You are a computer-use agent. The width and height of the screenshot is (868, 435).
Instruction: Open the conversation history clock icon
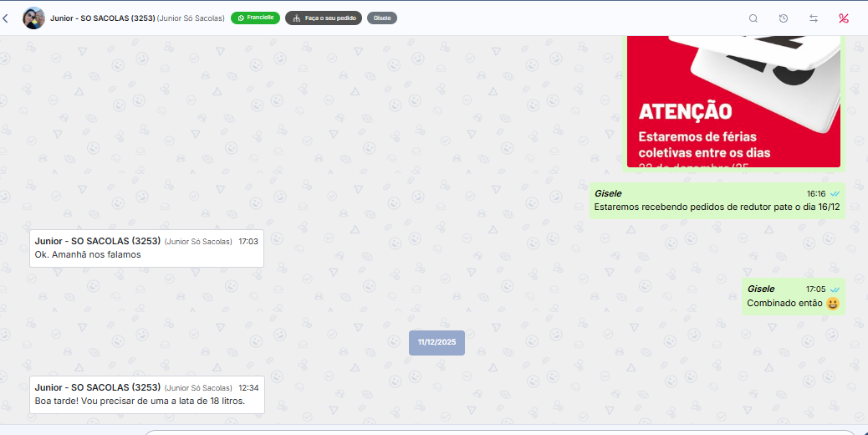coord(784,18)
